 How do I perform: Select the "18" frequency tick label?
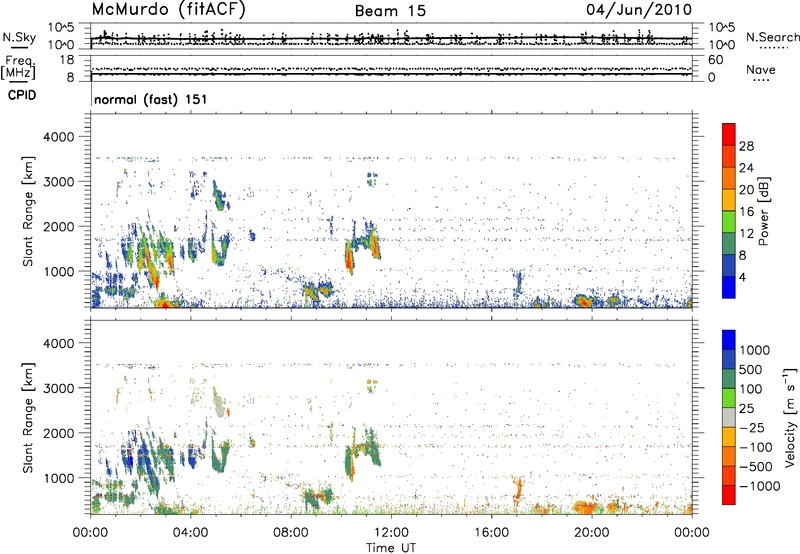pos(67,60)
